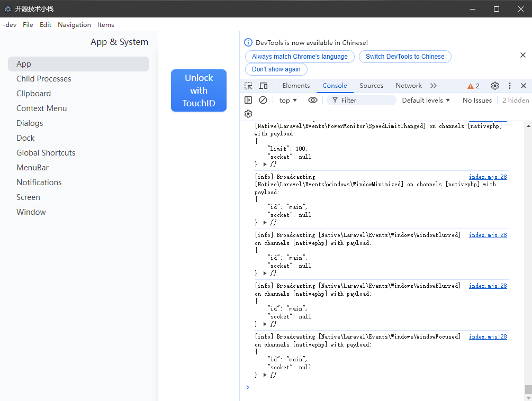The width and height of the screenshot is (532, 401).
Task: Open index.mjs:28 link for WindowMinimized log
Action: (488, 177)
